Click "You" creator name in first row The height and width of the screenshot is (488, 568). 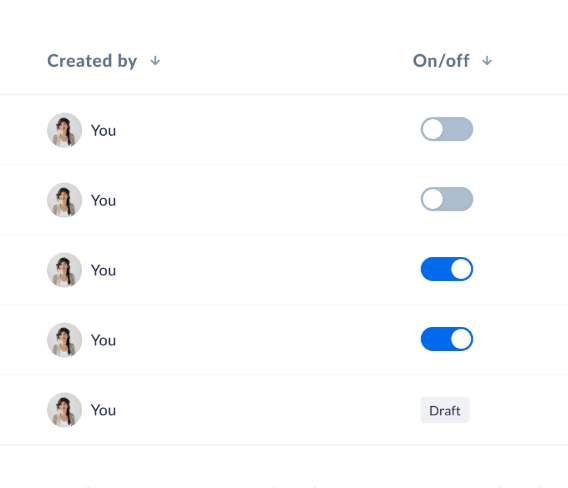click(103, 130)
